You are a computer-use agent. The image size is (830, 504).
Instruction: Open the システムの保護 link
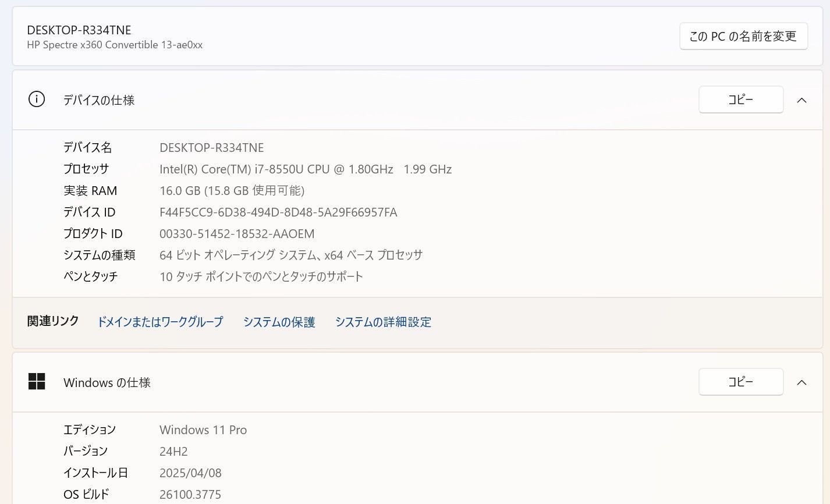pos(279,322)
